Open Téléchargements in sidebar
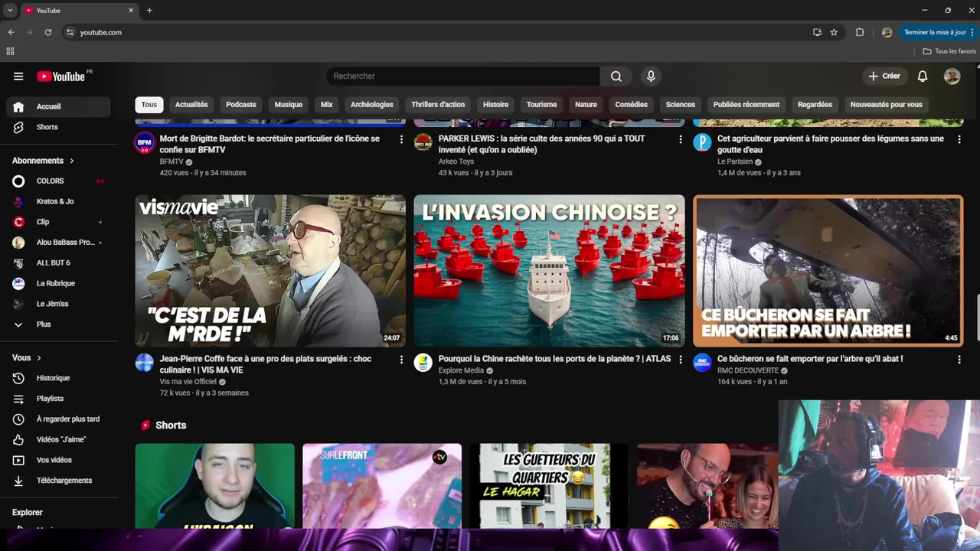The width and height of the screenshot is (980, 551). click(x=58, y=481)
